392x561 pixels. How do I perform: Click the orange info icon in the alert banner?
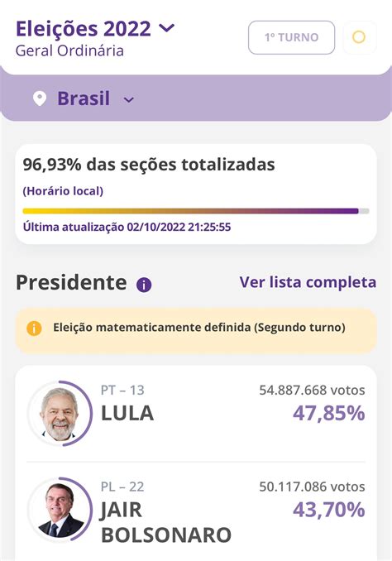(x=34, y=328)
